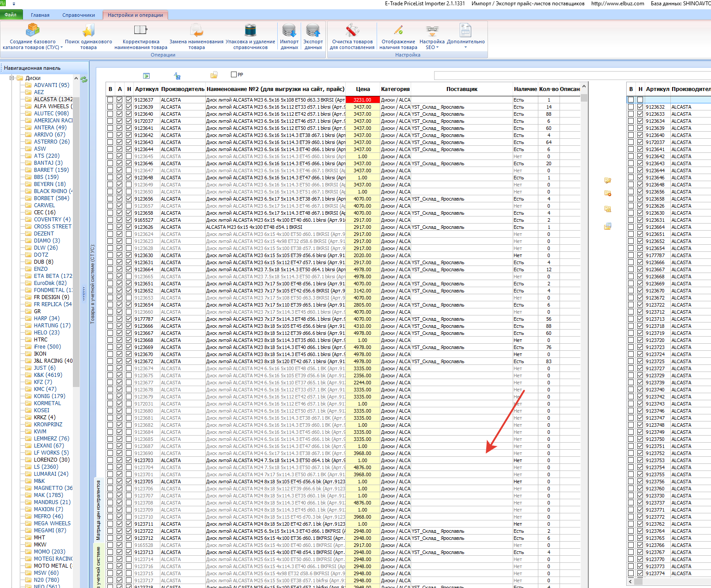Click the Дополнительно document icon
711x588 pixels.
click(x=465, y=30)
